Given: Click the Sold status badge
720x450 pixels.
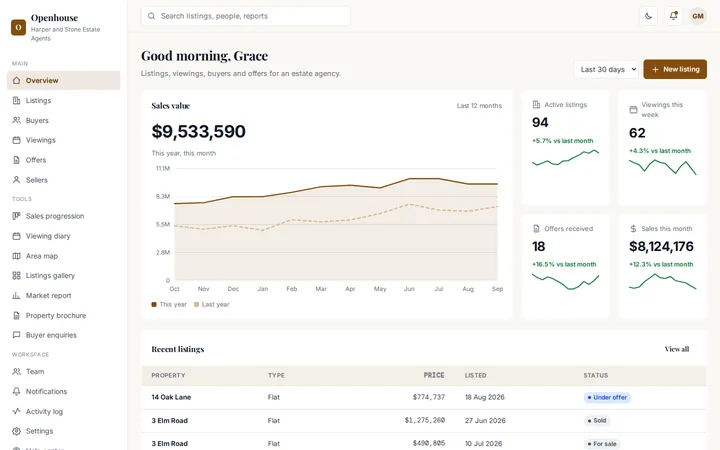Looking at the screenshot, I should point(596,421).
